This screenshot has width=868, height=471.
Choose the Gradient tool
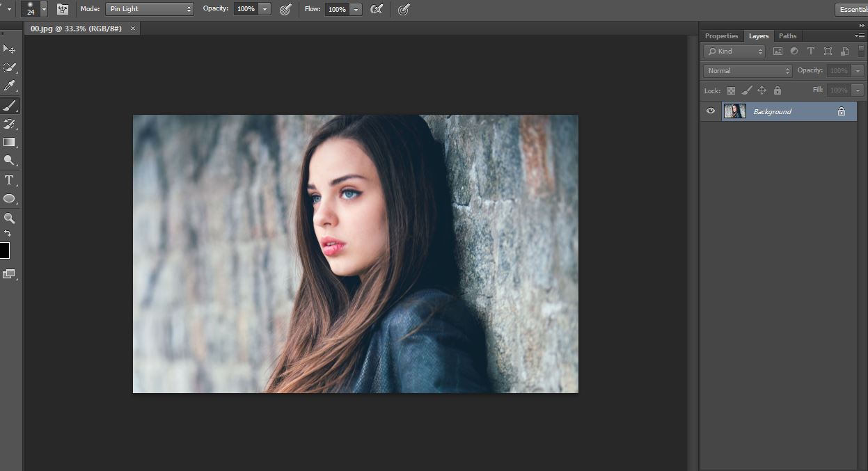tap(9, 142)
